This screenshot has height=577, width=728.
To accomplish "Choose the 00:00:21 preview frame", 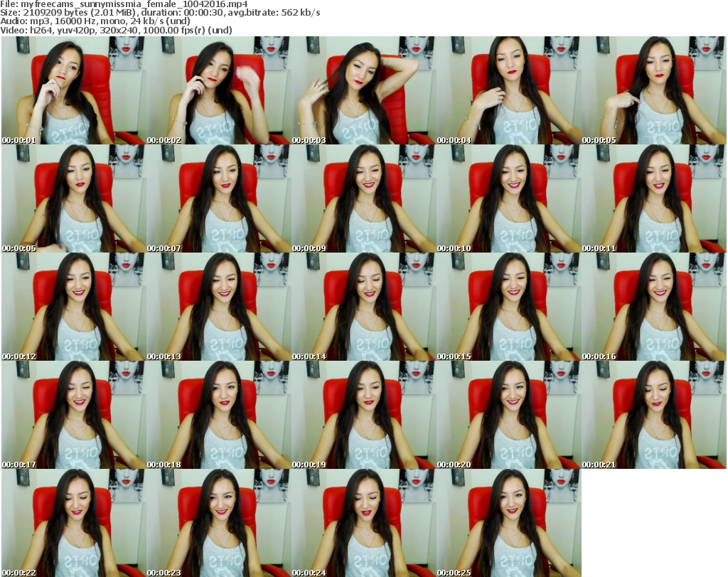I will click(x=654, y=415).
